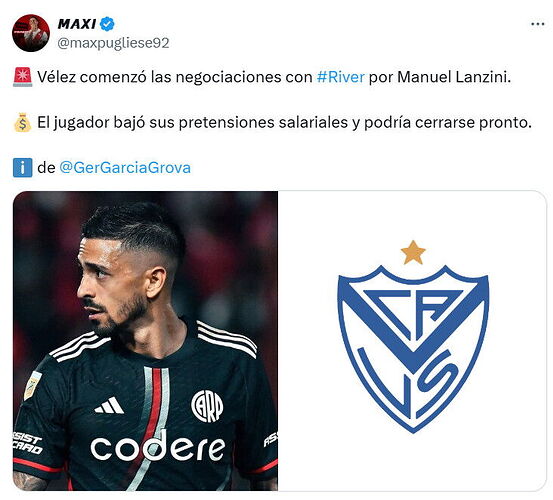Open the player photo in black jersey

click(145, 341)
